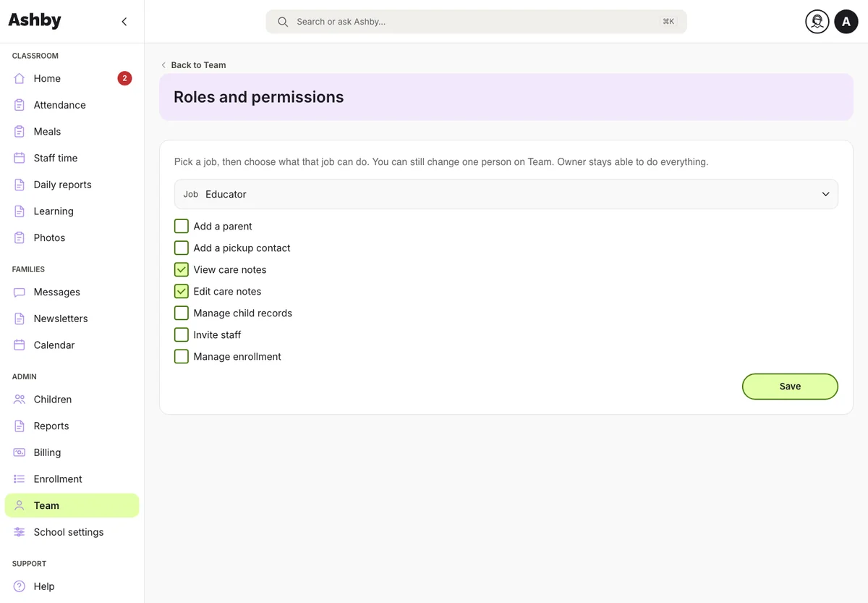868x603 pixels.
Task: Uncheck the View care notes checkbox
Action: (182, 269)
